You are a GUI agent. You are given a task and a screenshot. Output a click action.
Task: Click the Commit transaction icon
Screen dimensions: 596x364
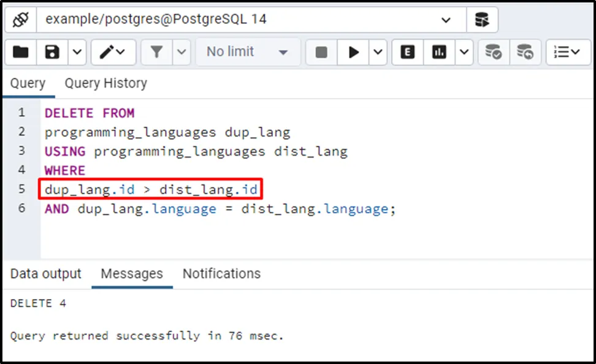click(494, 52)
